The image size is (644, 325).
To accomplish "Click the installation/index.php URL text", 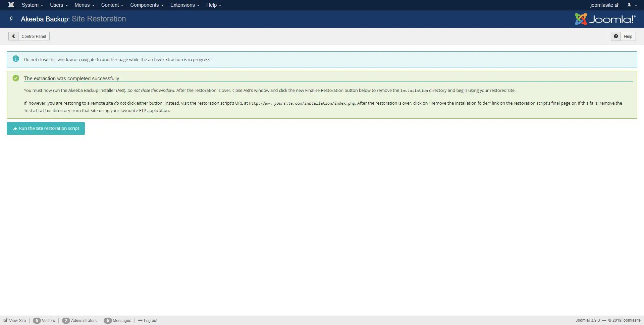I will pyautogui.click(x=302, y=103).
